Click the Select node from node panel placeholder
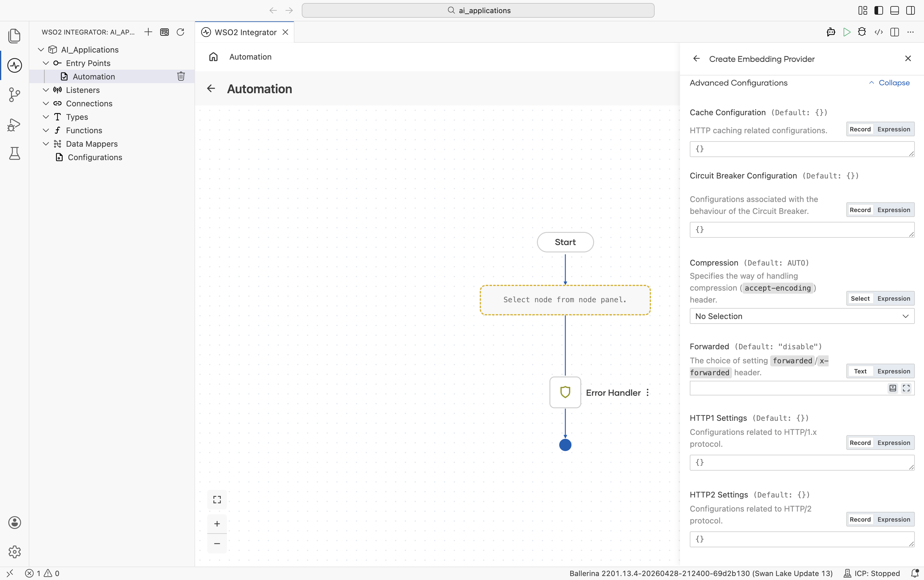Image resolution: width=924 pixels, height=580 pixels. (x=565, y=300)
